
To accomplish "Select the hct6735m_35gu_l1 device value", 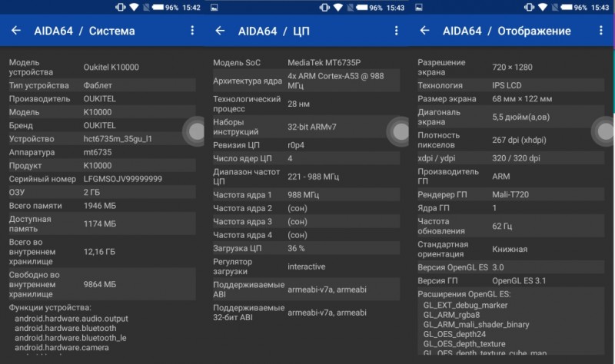I will click(x=118, y=139).
